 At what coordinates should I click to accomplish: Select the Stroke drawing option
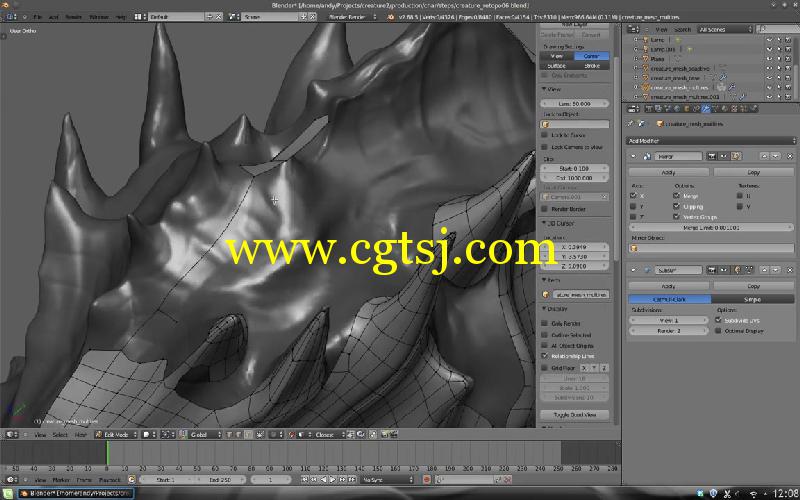coord(592,66)
